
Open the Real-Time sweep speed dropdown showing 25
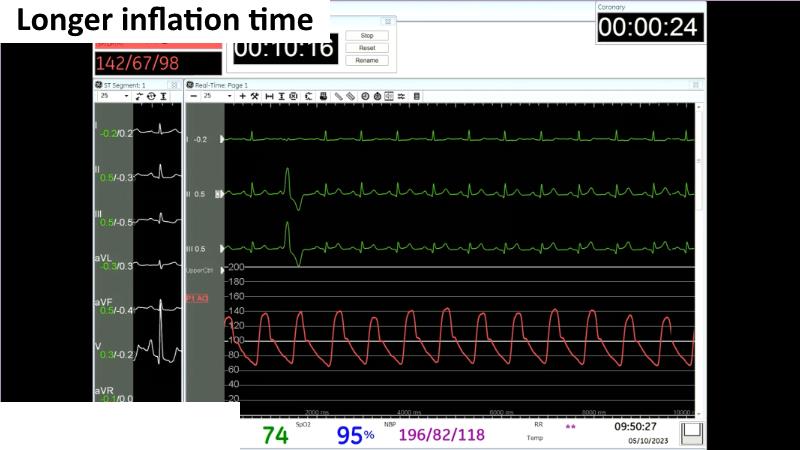[215, 96]
